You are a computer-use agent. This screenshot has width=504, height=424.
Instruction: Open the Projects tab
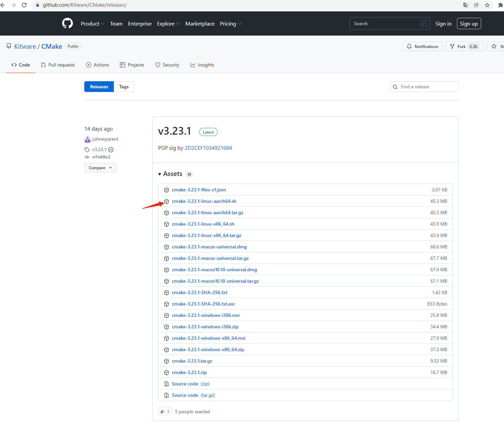[x=132, y=65]
